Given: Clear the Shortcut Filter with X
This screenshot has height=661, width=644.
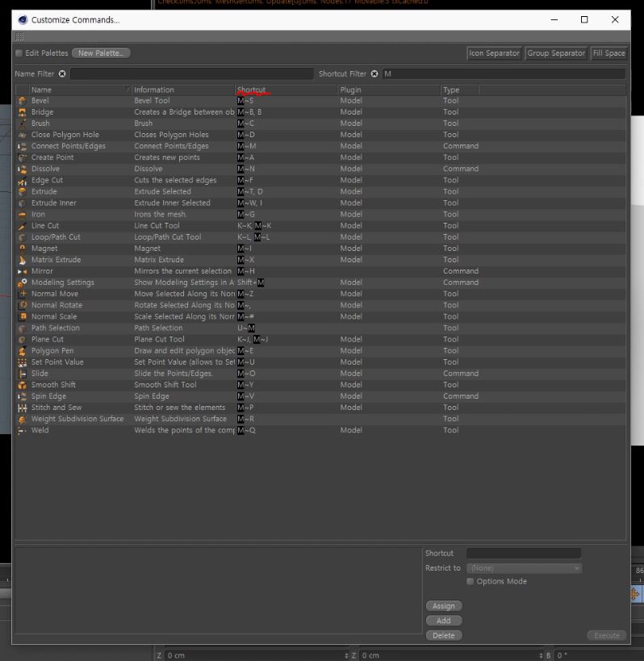Looking at the screenshot, I should point(374,73).
